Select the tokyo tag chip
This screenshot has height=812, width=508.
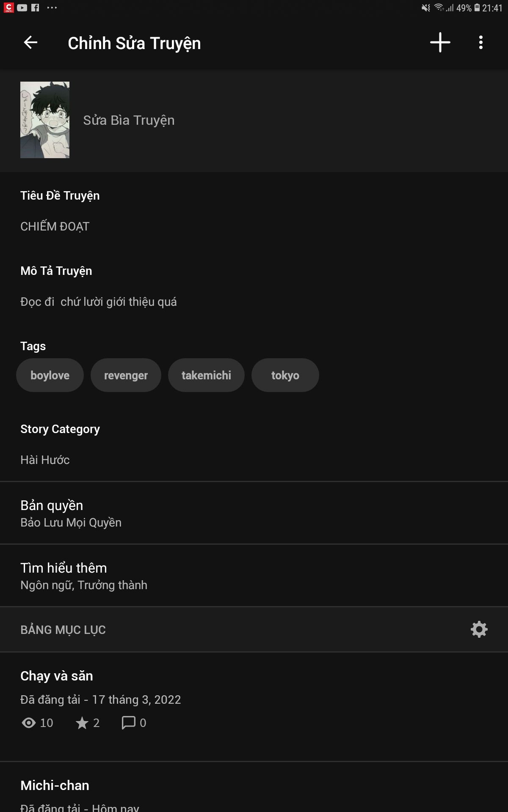click(285, 375)
